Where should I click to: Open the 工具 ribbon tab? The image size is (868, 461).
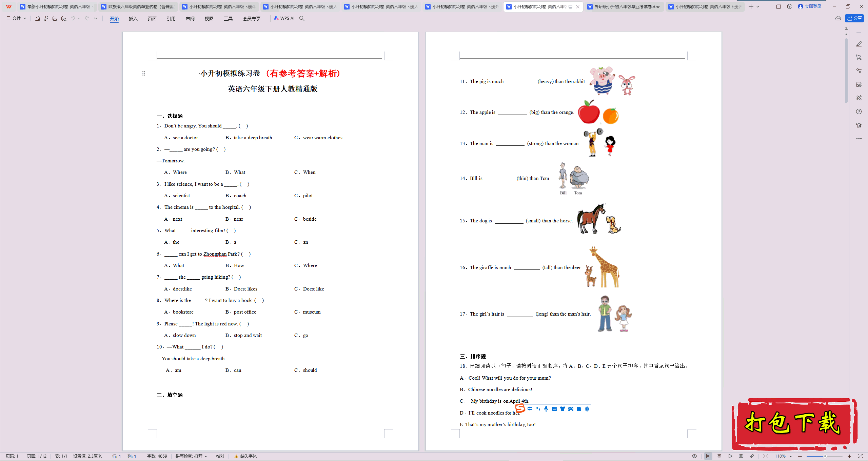(228, 19)
